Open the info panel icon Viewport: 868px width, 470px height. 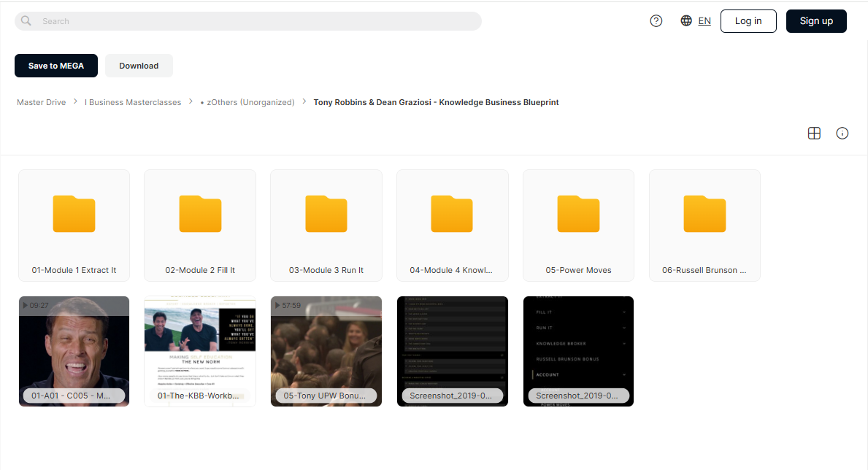842,134
